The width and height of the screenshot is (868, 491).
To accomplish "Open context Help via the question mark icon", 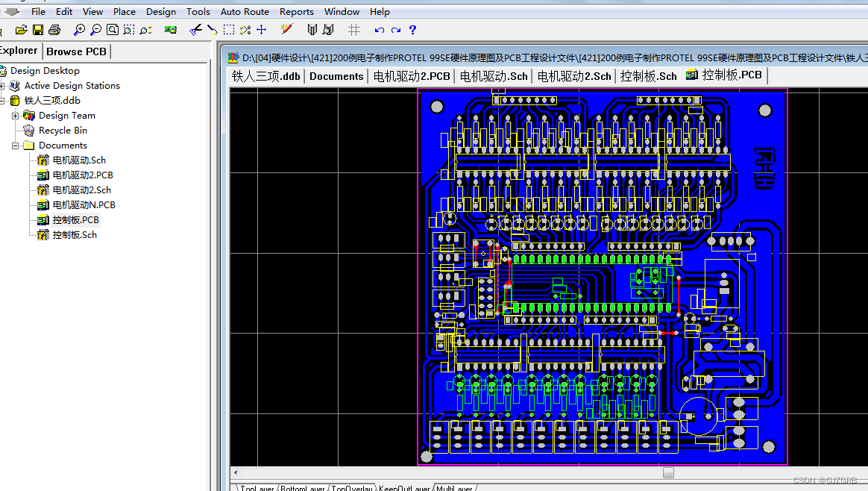I will click(412, 30).
